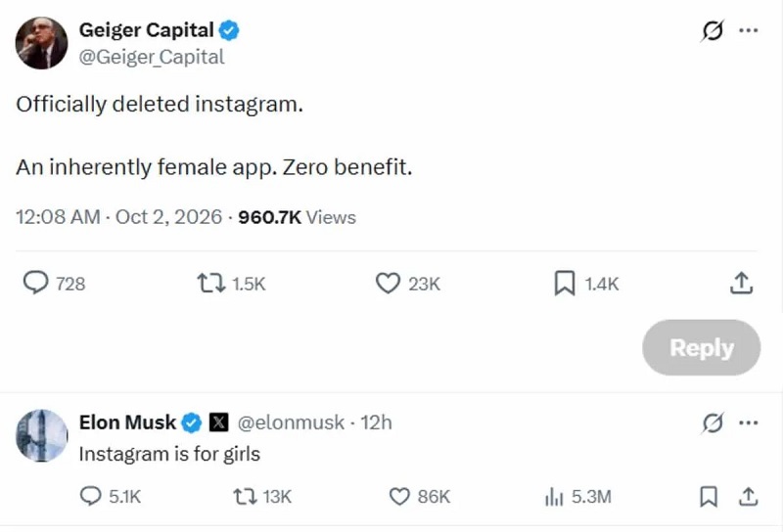The width and height of the screenshot is (783, 532).
Task: Bookmark the Geiger Capital tweet (1.4K)
Action: [x=565, y=283]
